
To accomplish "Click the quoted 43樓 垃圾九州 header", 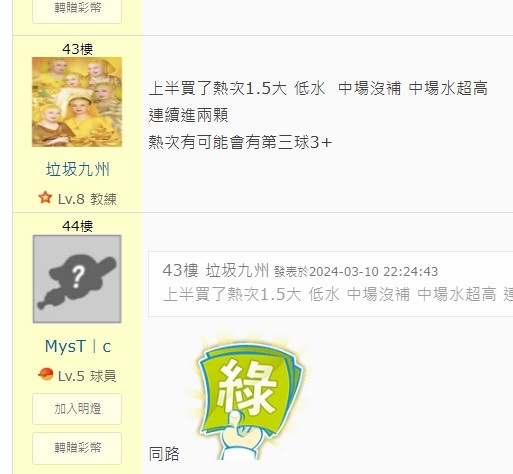I will click(x=216, y=270).
